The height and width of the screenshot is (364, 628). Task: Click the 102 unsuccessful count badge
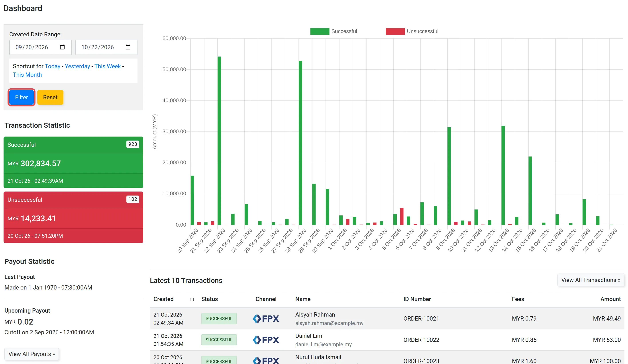pyautogui.click(x=133, y=199)
